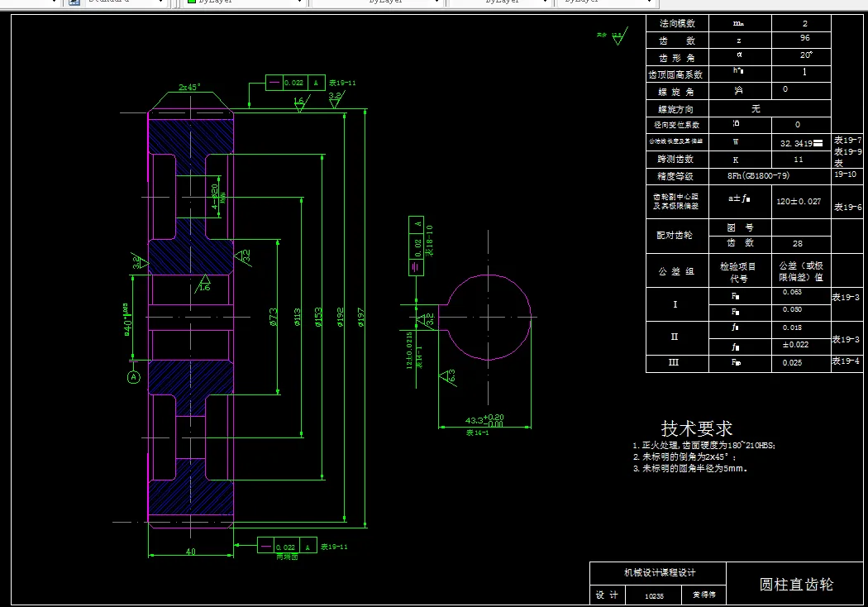This screenshot has width=868, height=607.
Task: Click the '齿顶圆高系数' label
Action: click(x=675, y=74)
